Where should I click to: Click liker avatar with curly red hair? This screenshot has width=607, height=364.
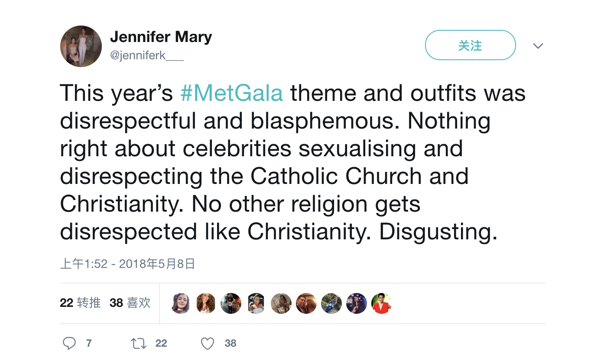coord(206,303)
